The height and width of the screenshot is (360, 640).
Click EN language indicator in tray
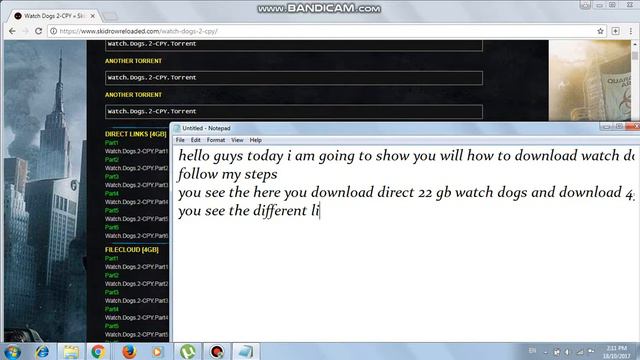(532, 351)
